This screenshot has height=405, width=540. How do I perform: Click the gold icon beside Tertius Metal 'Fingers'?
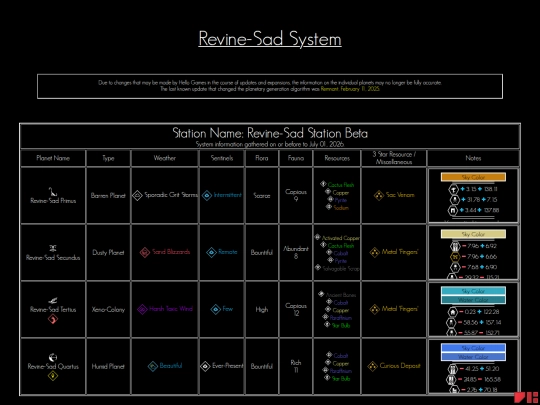click(x=374, y=309)
